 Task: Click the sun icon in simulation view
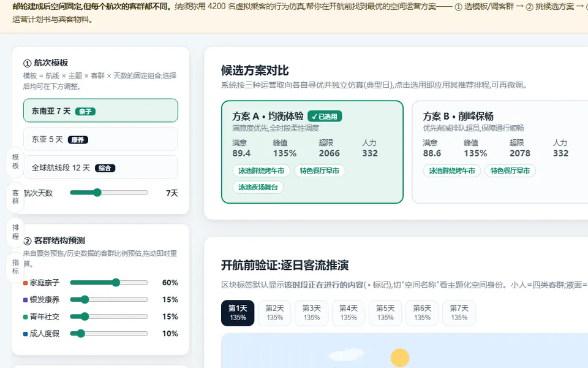[400, 358]
